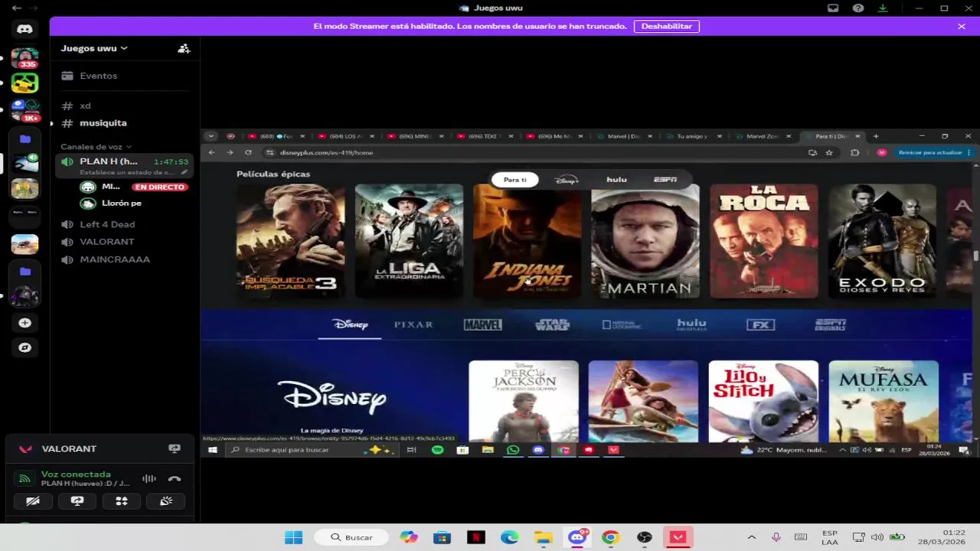Bookmark page with star in streamed Chrome
The height and width of the screenshot is (551, 980).
click(x=829, y=152)
